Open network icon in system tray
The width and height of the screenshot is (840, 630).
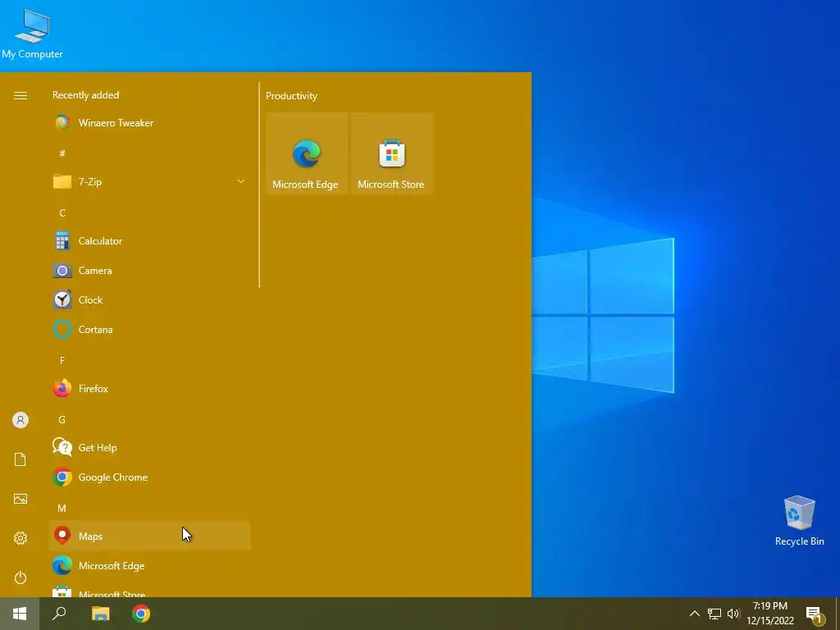[714, 614]
